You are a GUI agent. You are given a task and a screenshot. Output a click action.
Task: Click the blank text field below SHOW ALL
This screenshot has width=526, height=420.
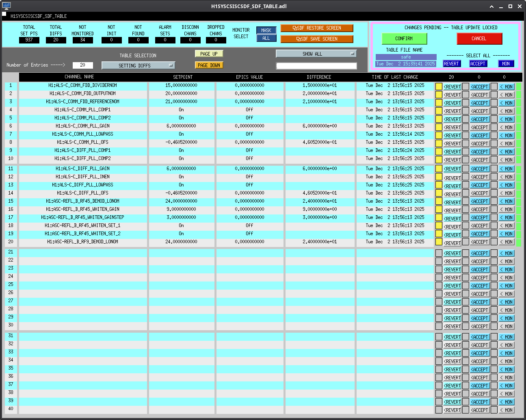tap(316, 66)
